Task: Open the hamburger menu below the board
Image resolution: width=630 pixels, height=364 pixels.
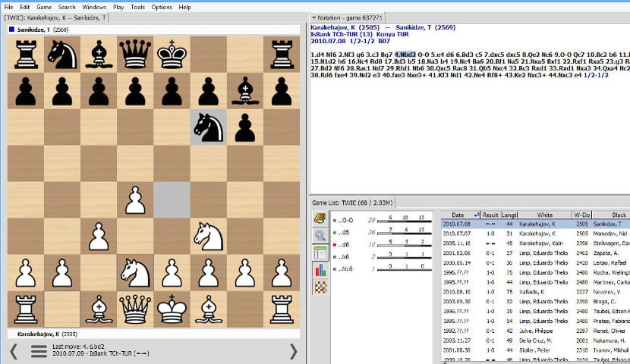Action: click(x=39, y=351)
